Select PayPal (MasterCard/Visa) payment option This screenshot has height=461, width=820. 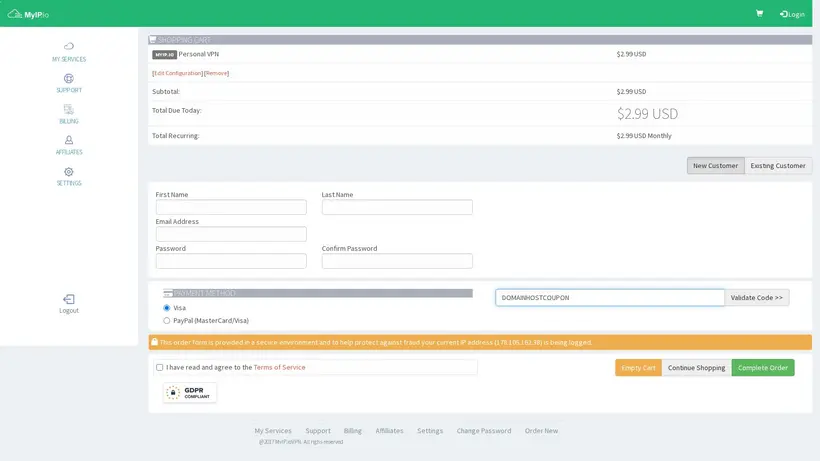tap(166, 320)
